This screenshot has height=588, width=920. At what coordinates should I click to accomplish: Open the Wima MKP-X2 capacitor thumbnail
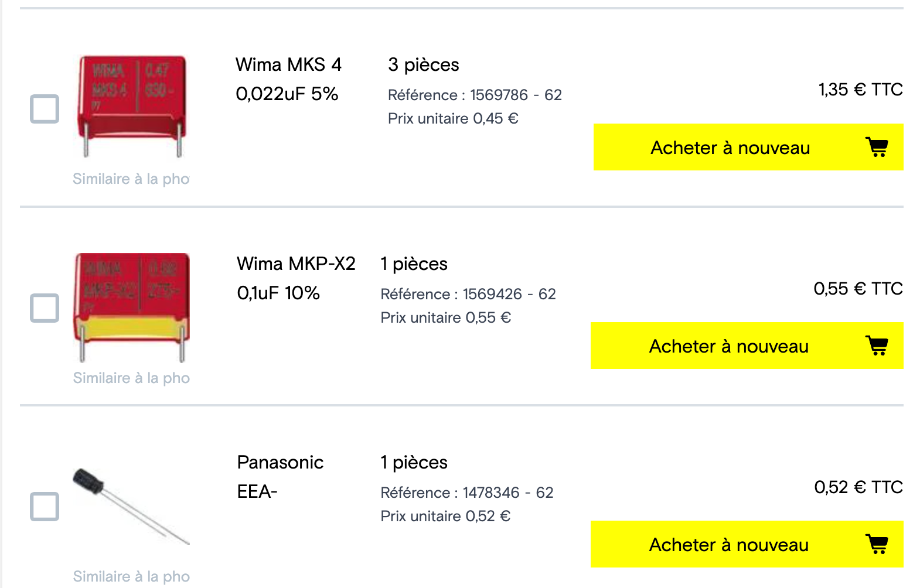pos(132,307)
